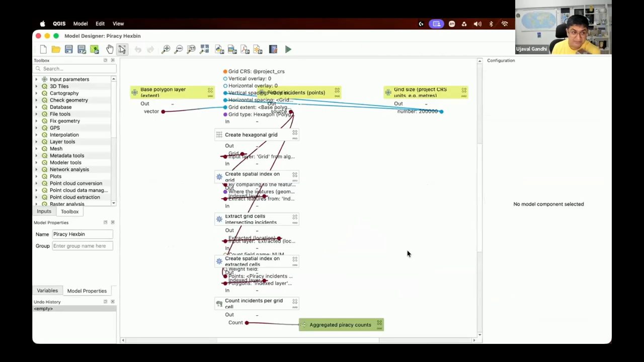Zoom the canvas to 100%
This screenshot has width=644, height=362.
tap(191, 49)
